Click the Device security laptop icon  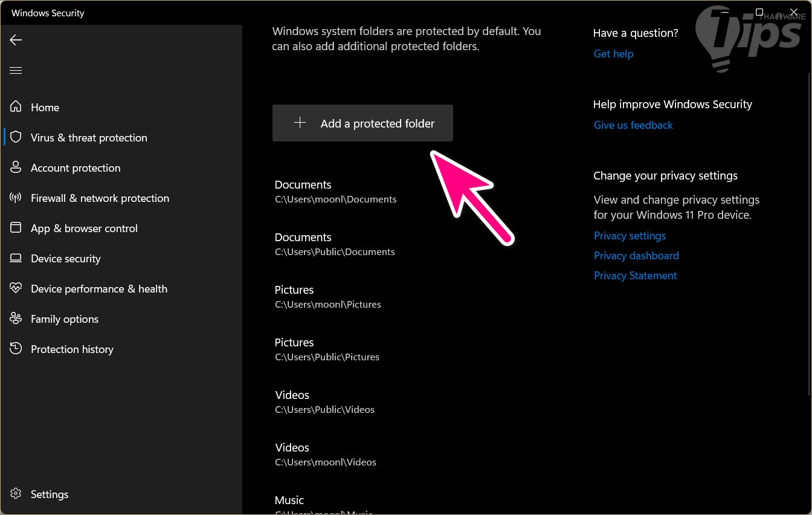pyautogui.click(x=16, y=258)
